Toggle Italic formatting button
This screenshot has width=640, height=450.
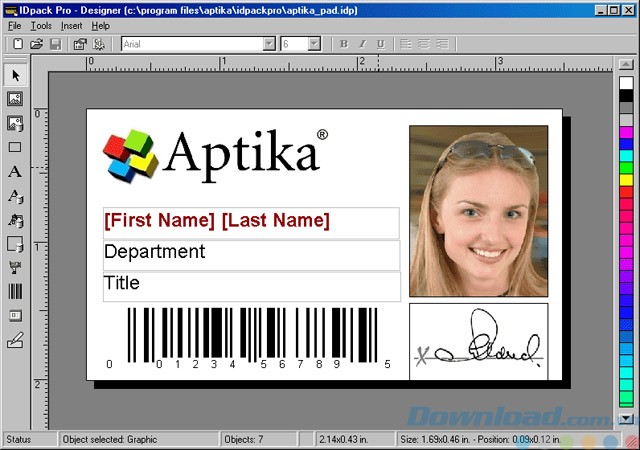pos(362,44)
